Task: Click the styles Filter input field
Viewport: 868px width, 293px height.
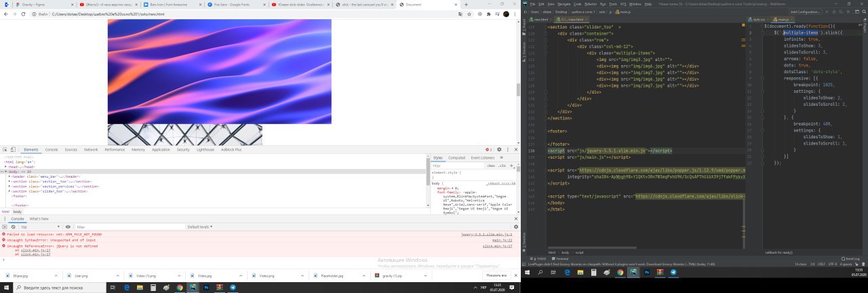Action: pyautogui.click(x=458, y=165)
